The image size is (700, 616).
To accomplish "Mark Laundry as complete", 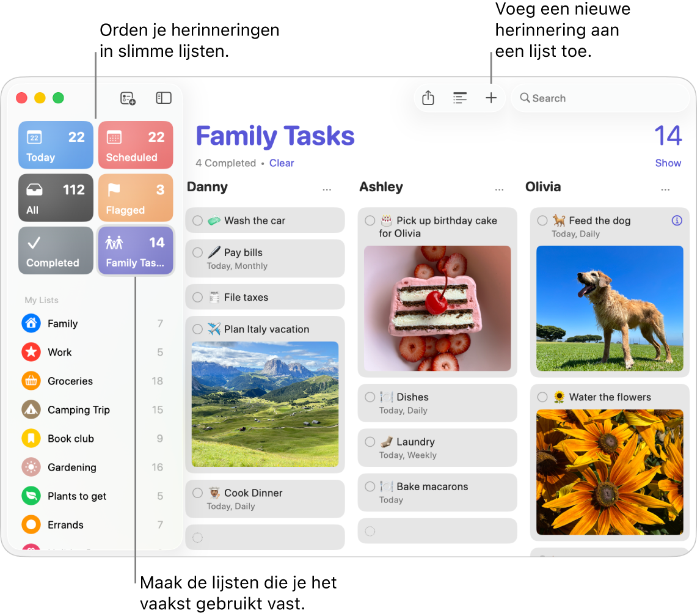I will pyautogui.click(x=371, y=442).
